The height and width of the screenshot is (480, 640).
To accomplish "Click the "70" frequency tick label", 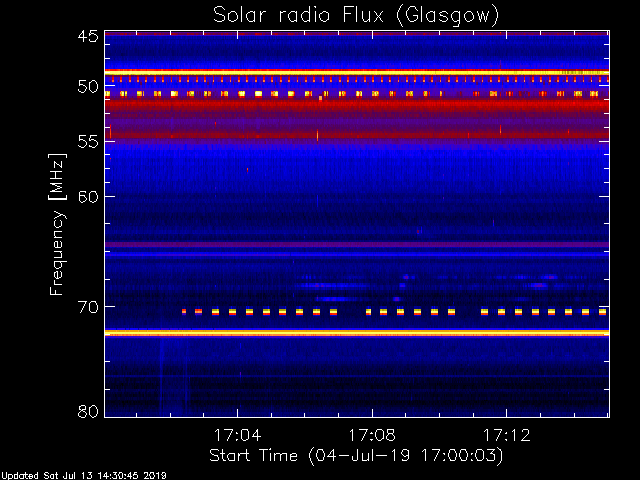I will [88, 307].
